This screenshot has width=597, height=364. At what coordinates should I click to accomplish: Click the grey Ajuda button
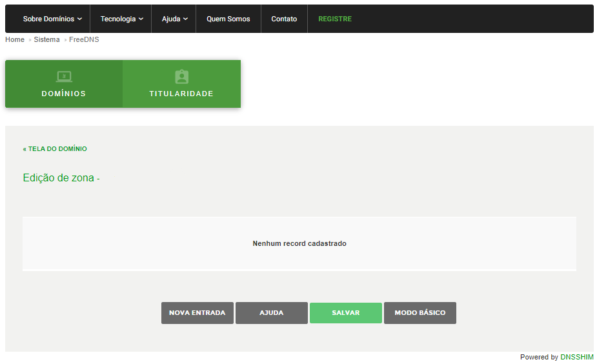pyautogui.click(x=271, y=313)
